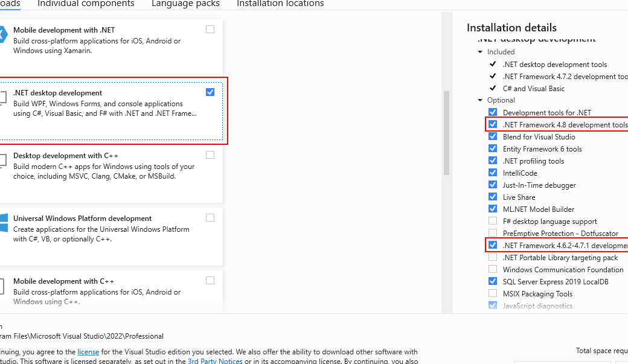
Task: Uncheck Blend for Visual Studio
Action: (x=493, y=136)
